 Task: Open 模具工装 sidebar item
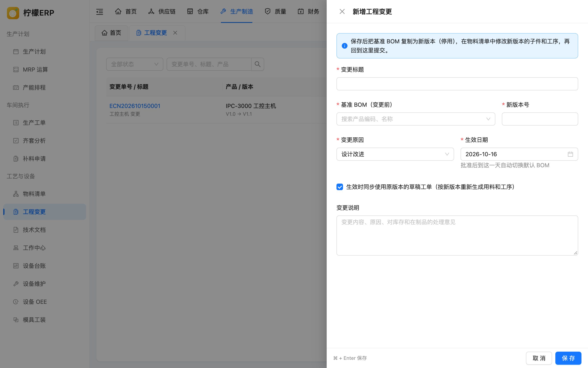coord(45,320)
